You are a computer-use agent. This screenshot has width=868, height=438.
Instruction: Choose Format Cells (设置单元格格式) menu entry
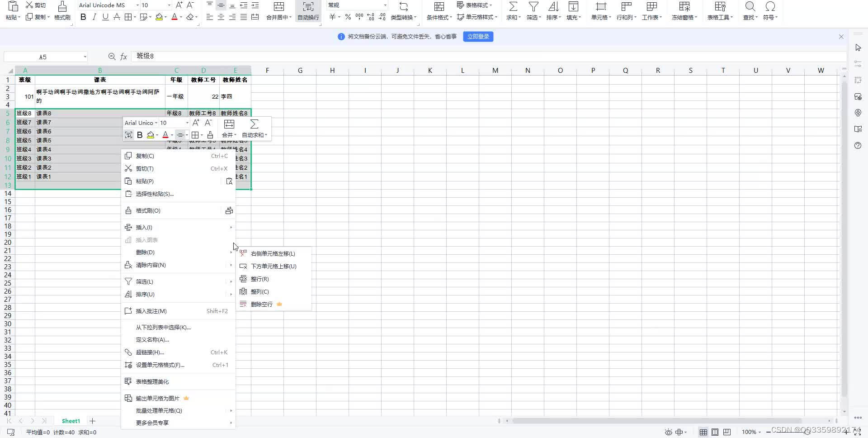coord(178,365)
